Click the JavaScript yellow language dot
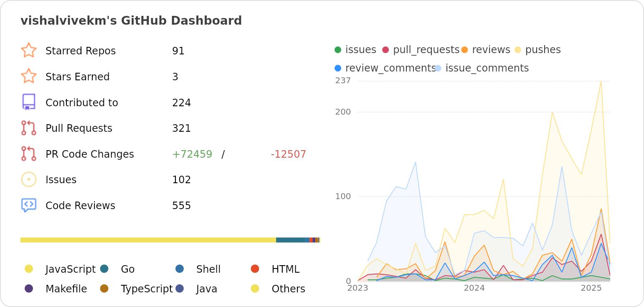The image size is (644, 307). click(x=29, y=269)
